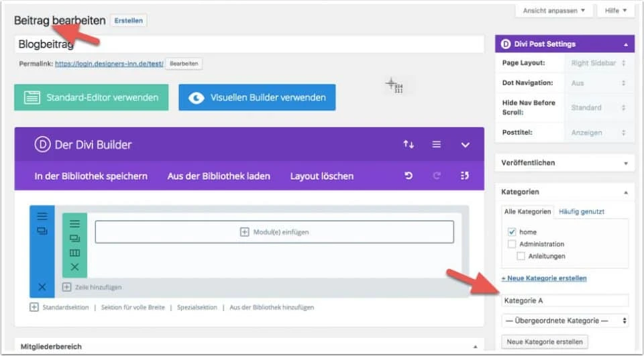Screen dimensions: 644x356
Task: Click Neue Kategorie erstellen button
Action: point(545,342)
